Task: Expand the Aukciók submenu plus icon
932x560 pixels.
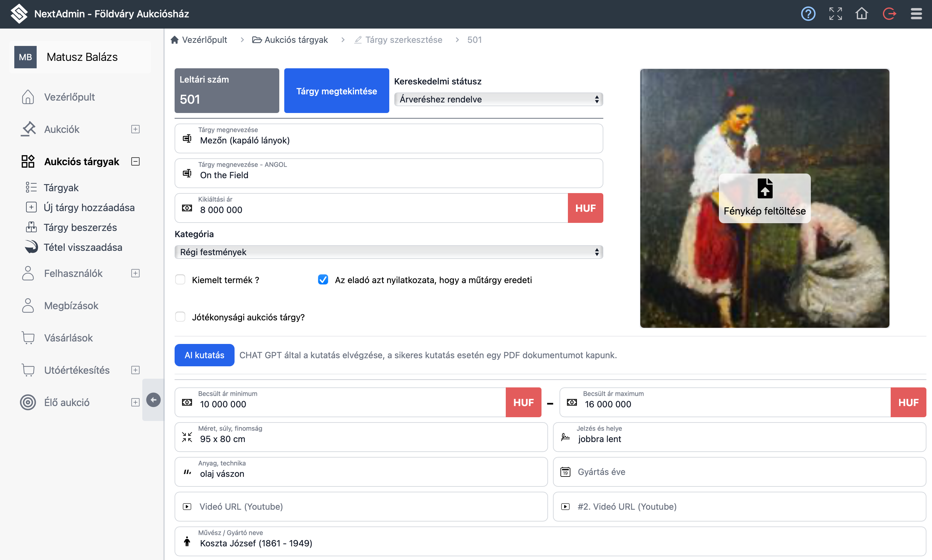Action: pos(135,129)
